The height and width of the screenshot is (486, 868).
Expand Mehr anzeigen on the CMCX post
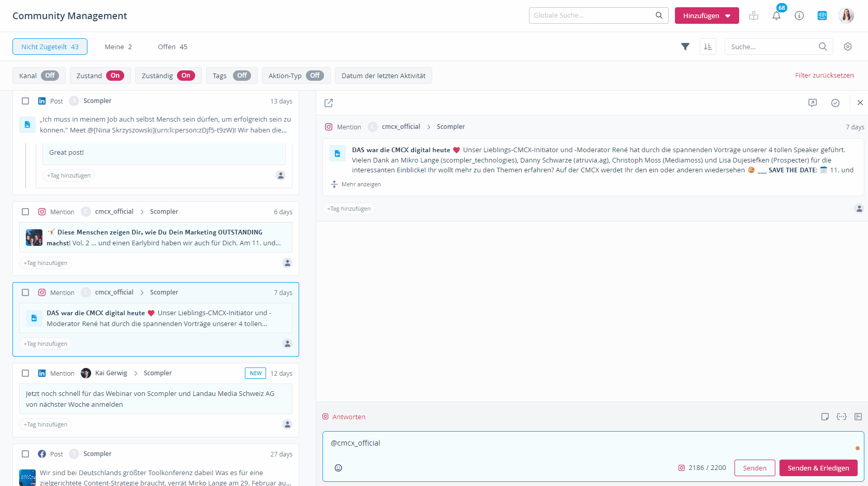coord(356,184)
